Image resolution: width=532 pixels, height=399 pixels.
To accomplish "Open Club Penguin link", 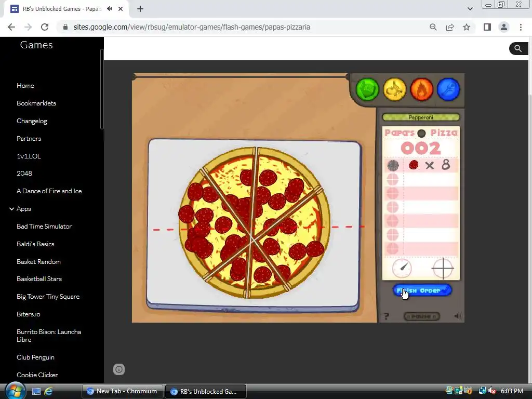I will click(x=35, y=357).
